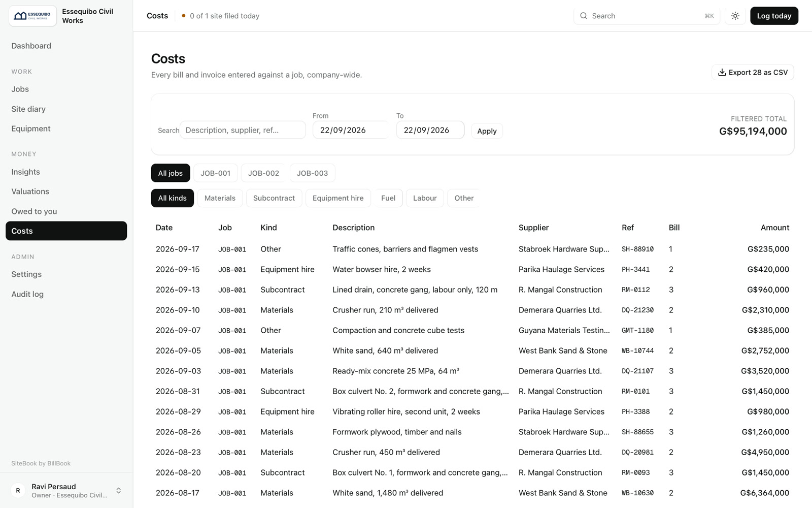Open Settings in the sidebar

(x=66, y=274)
